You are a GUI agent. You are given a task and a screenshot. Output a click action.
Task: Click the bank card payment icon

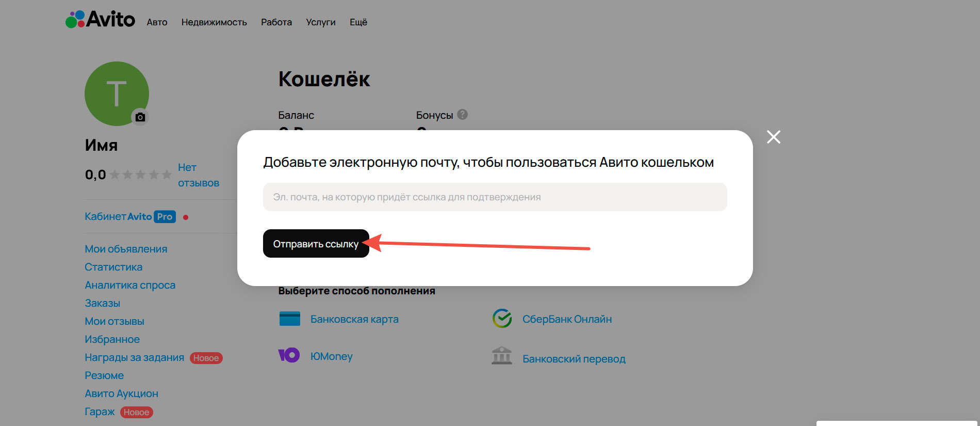289,319
